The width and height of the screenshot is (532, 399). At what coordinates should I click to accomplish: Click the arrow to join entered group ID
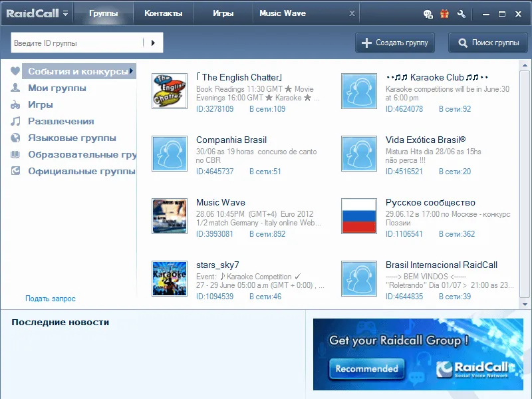[x=153, y=43]
